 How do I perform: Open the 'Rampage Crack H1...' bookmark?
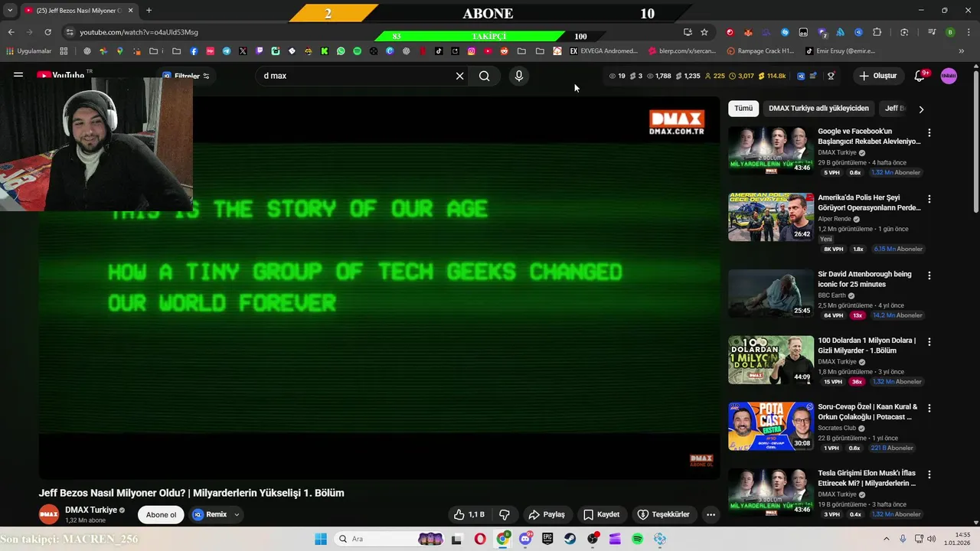(x=759, y=51)
